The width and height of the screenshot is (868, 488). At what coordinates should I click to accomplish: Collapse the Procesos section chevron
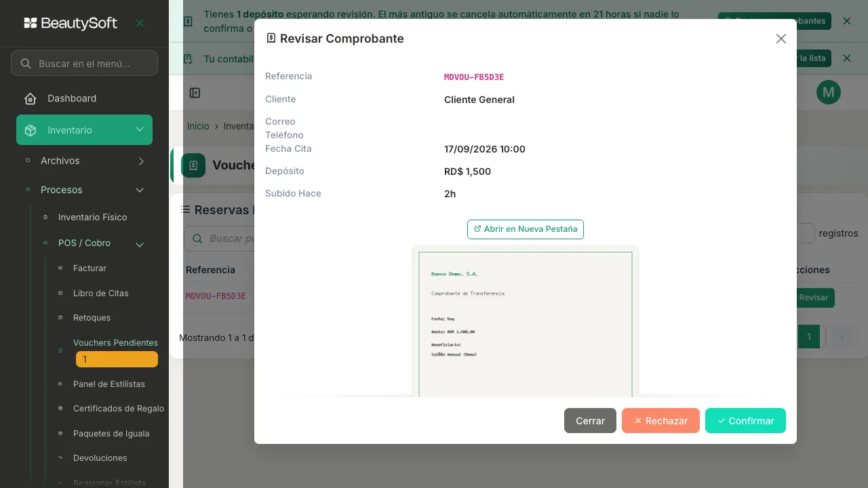click(x=140, y=190)
